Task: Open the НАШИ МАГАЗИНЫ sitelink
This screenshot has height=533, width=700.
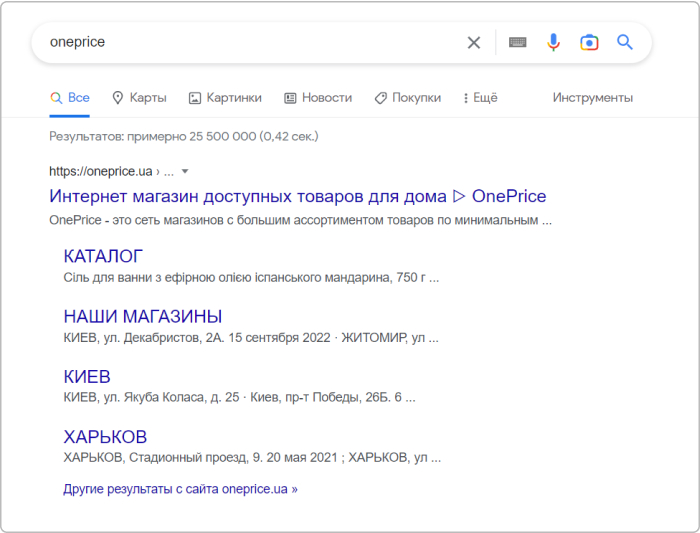Action: pyautogui.click(x=143, y=316)
